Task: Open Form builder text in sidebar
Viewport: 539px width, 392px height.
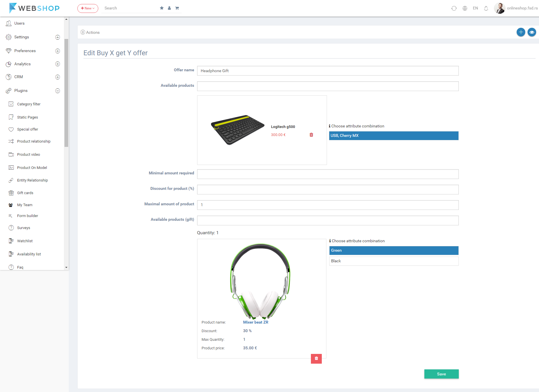Action: pos(28,216)
